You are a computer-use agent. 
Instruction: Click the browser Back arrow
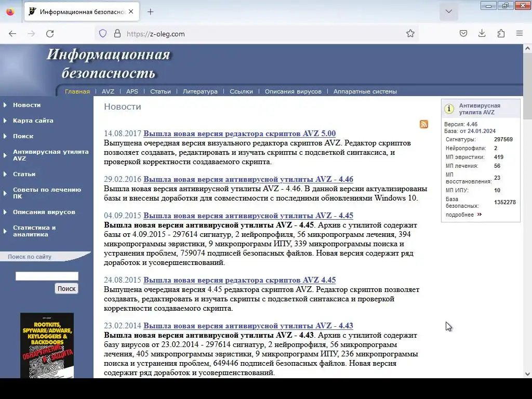pos(12,34)
